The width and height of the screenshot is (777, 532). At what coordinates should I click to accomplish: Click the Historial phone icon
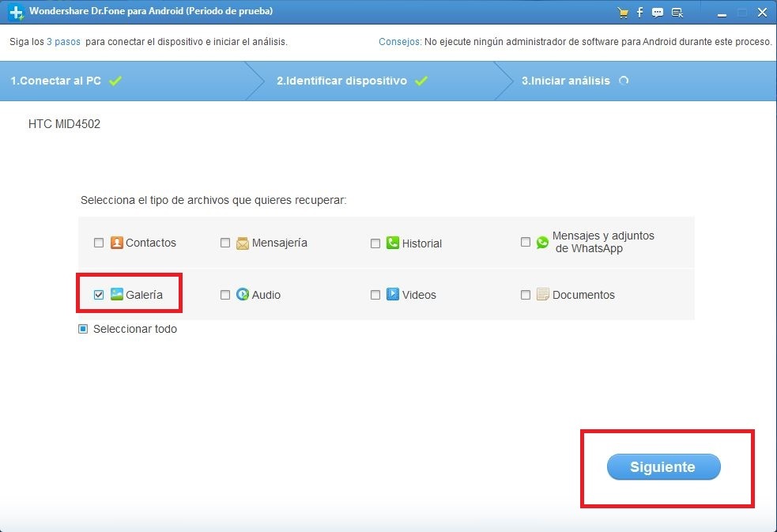click(x=393, y=243)
